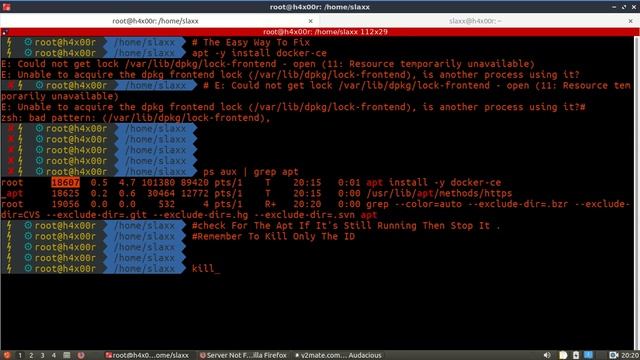Screen dimensions: 640x360
Task: Switch to workspace 4 in the pager
Action: [53, 355]
